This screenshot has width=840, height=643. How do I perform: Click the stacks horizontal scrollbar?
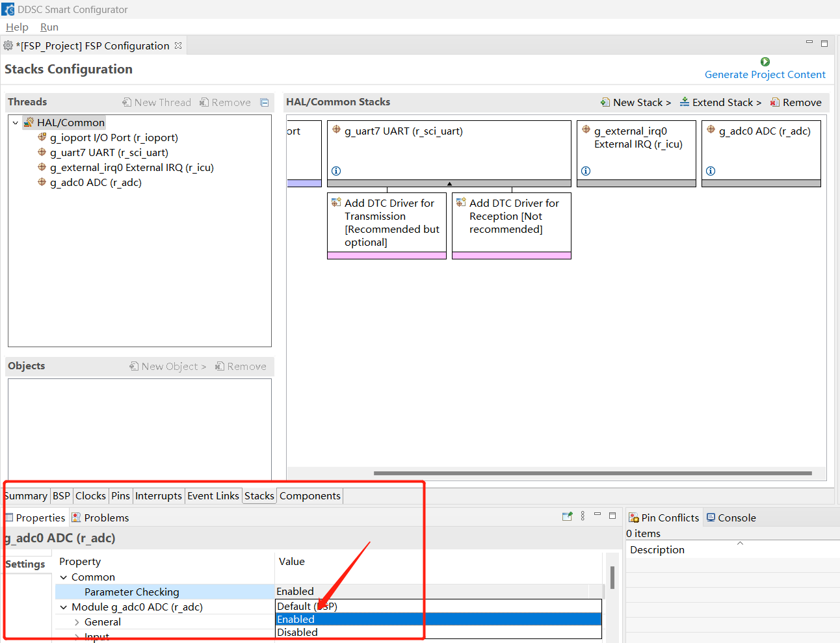click(593, 473)
